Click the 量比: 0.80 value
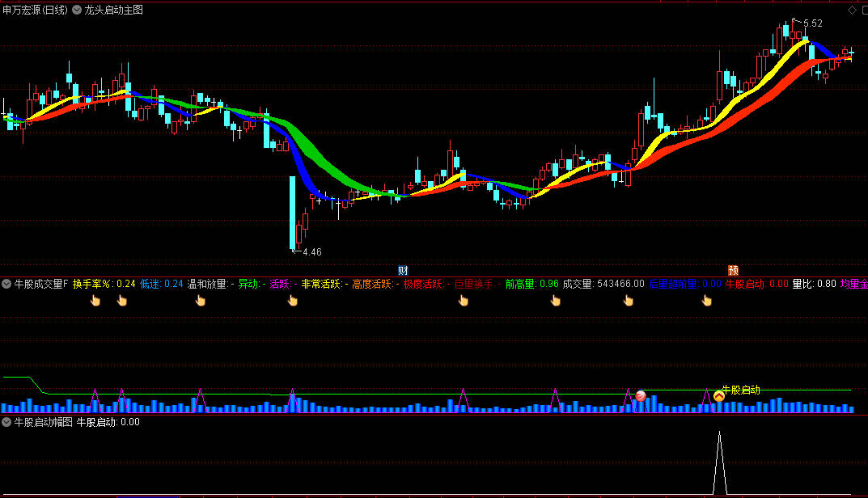The image size is (868, 498). (x=815, y=284)
